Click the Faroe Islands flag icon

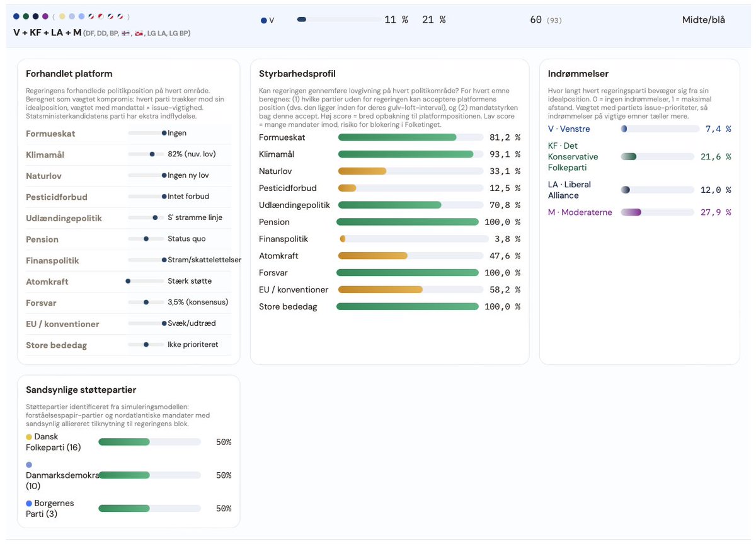point(125,33)
